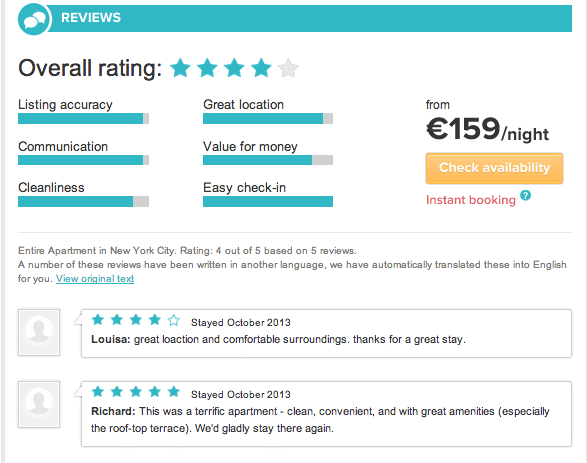Click the fifth star in Richard's review
The height and width of the screenshot is (463, 587).
tap(174, 392)
